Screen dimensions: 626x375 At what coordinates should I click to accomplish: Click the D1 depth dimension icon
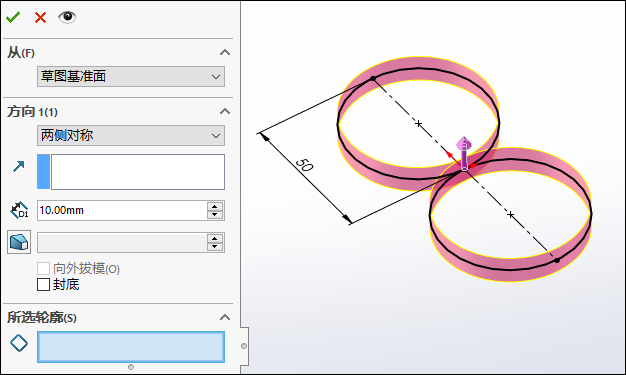19,210
